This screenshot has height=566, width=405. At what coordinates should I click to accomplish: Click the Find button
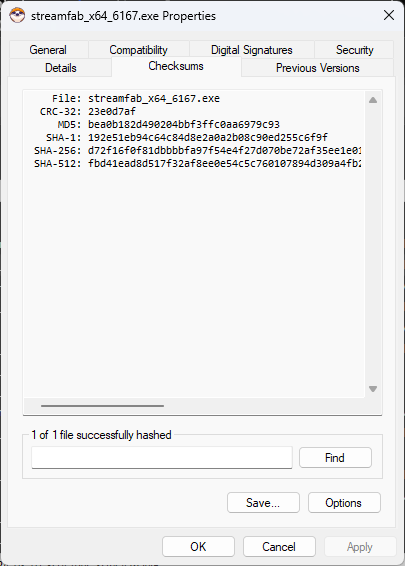click(335, 458)
